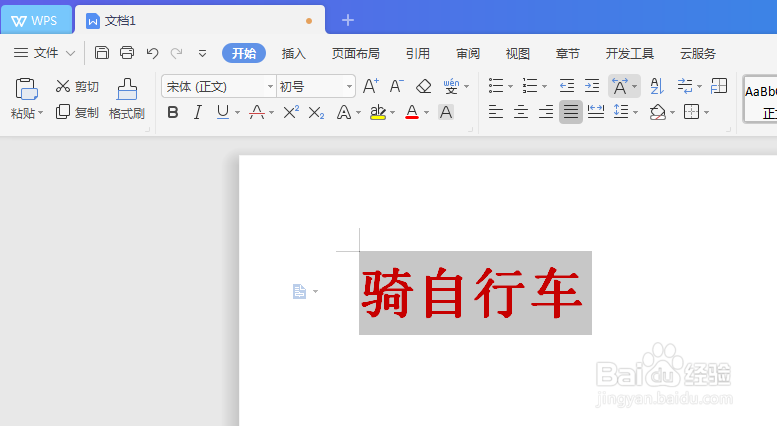Toggle justify alignment
Viewport: 777px width, 426px height.
(571, 112)
